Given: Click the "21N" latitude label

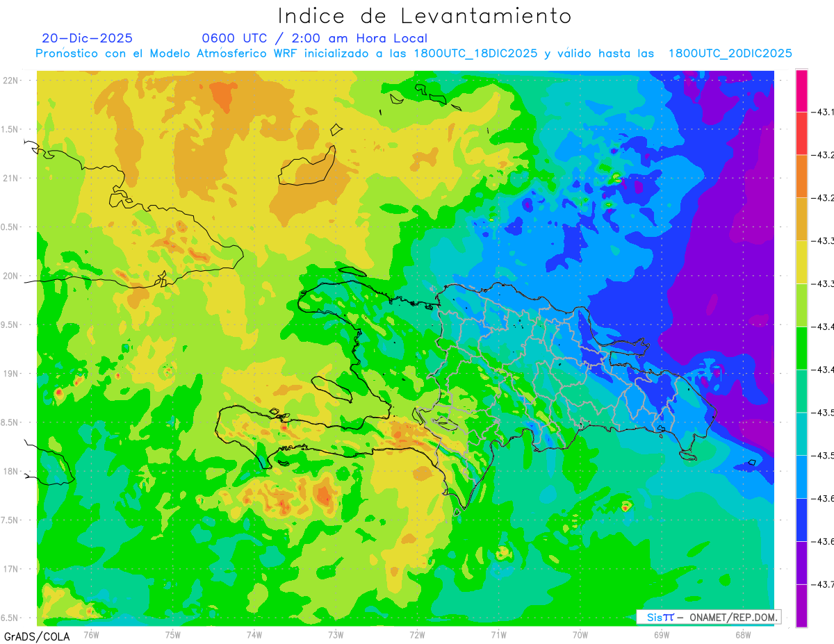Looking at the screenshot, I should coord(11,179).
